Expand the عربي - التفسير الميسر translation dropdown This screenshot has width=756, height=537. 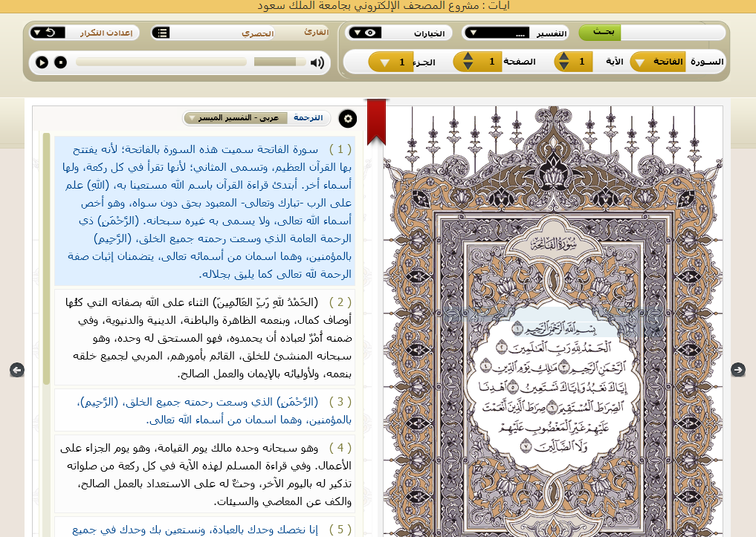[236, 118]
